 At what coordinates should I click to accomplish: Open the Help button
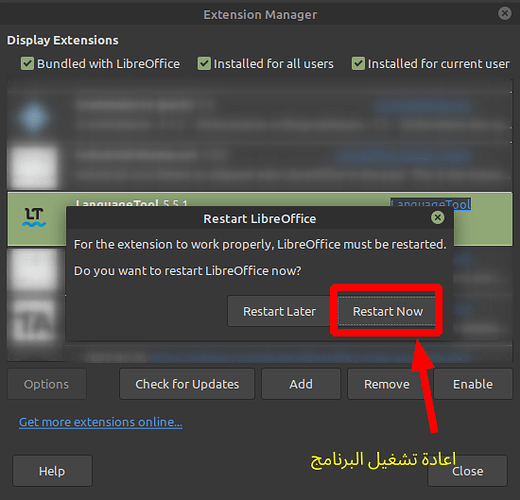pos(52,471)
